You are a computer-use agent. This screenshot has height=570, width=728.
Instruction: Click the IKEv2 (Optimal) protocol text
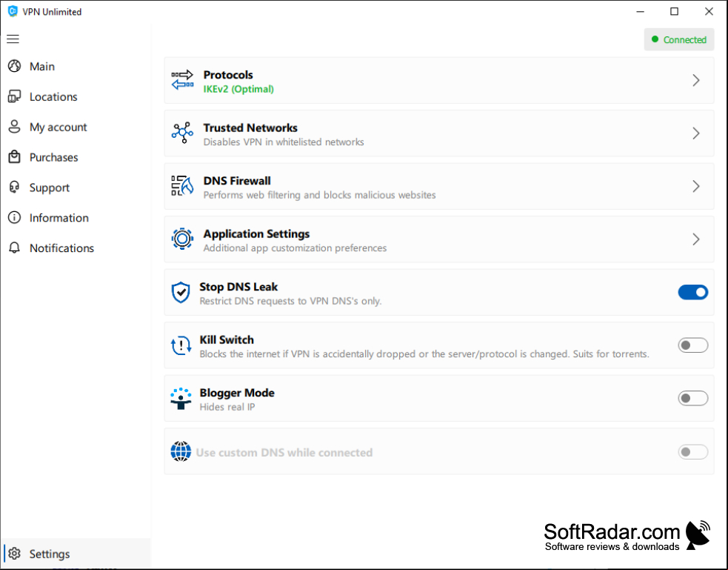click(x=238, y=89)
